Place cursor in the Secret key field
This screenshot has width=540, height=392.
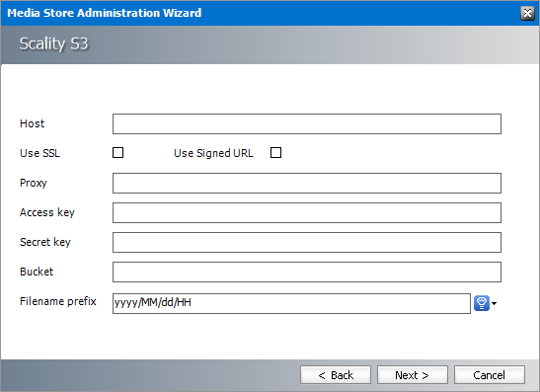(307, 242)
